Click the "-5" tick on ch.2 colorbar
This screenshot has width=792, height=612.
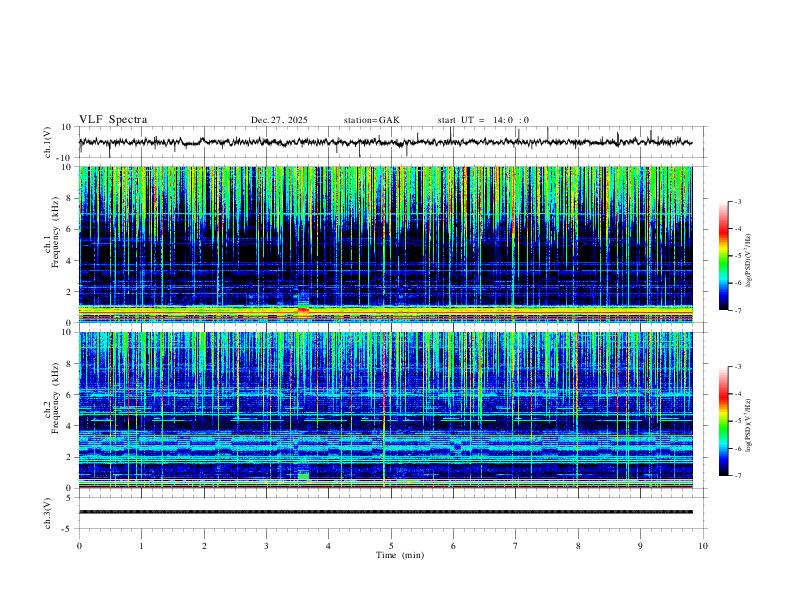[738, 421]
